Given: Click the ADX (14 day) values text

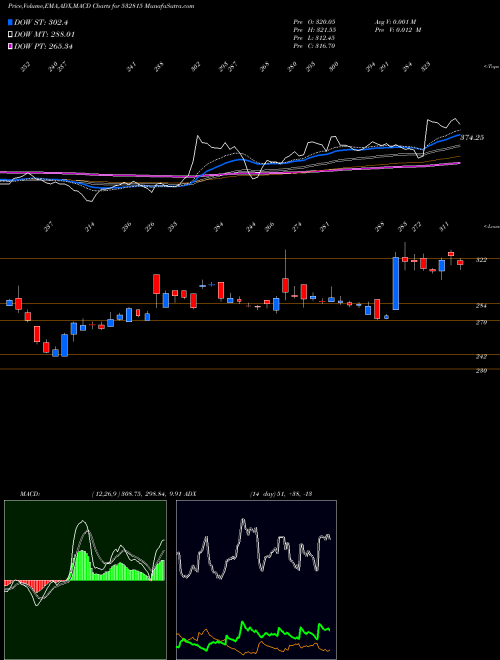Looking at the screenshot, I should click(x=280, y=494).
